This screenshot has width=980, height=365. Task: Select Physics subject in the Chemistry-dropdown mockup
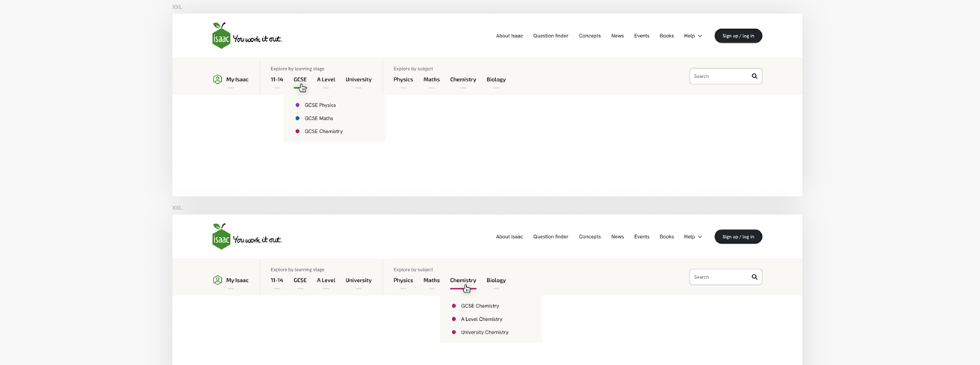point(403,280)
